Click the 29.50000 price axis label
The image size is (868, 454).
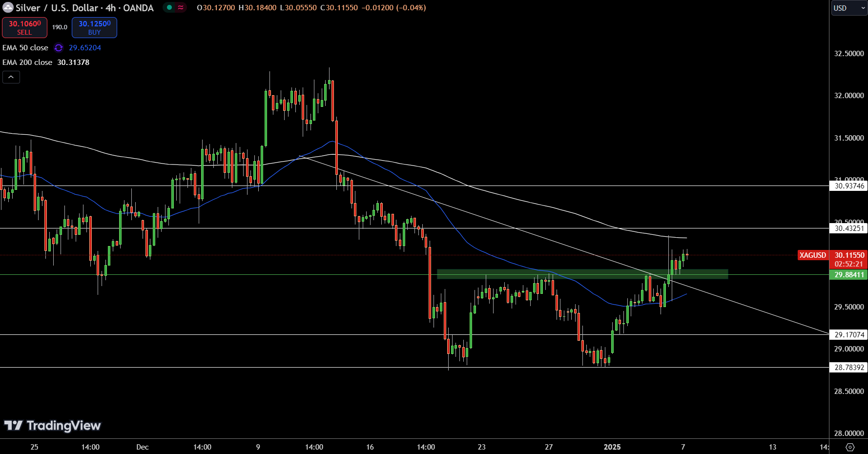(849, 307)
